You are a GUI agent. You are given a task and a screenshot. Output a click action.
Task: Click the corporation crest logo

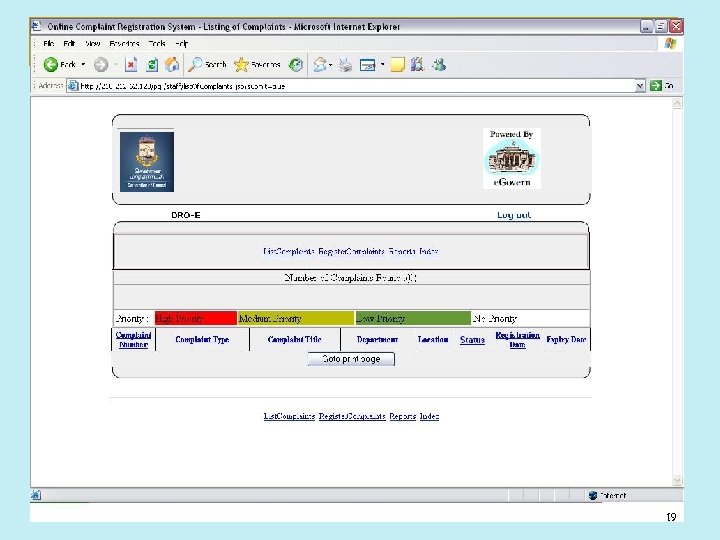[147, 162]
